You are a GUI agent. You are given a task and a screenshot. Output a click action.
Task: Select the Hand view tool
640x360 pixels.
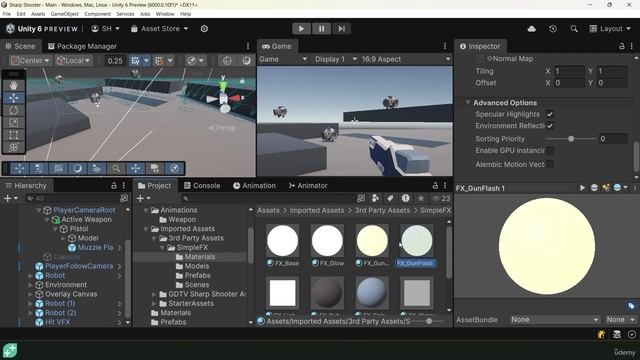pos(13,85)
